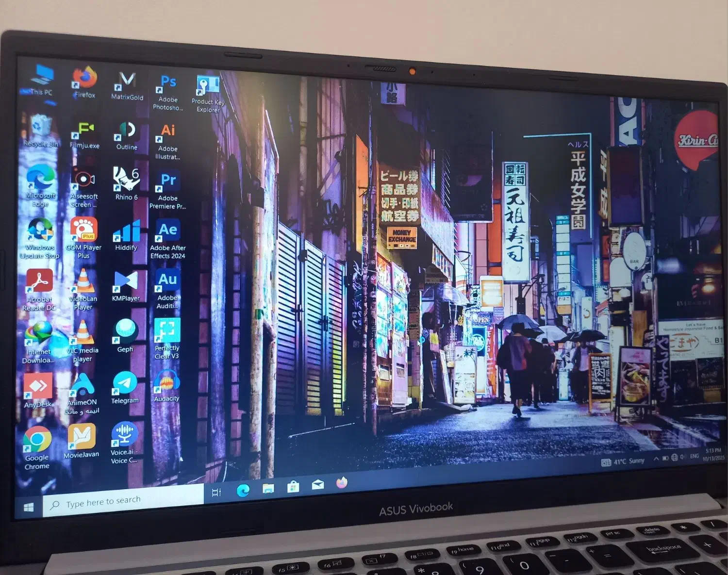Select the Voice.ai Voice Changer shortcut

tap(124, 443)
